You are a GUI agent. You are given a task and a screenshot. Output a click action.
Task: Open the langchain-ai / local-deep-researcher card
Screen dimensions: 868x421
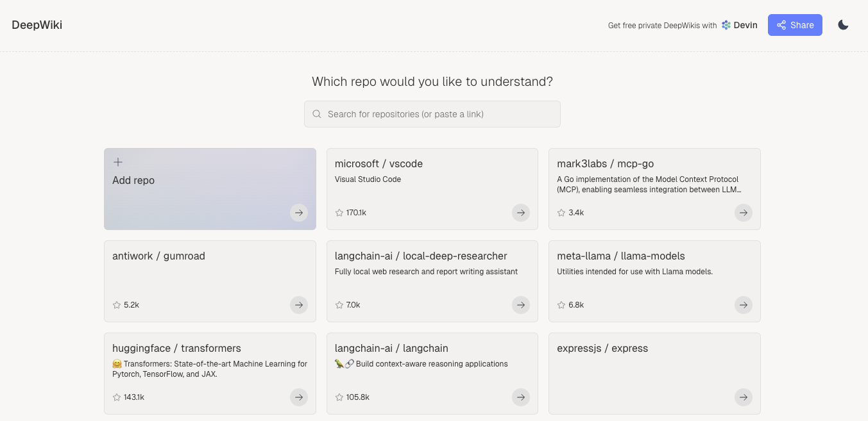pyautogui.click(x=432, y=281)
